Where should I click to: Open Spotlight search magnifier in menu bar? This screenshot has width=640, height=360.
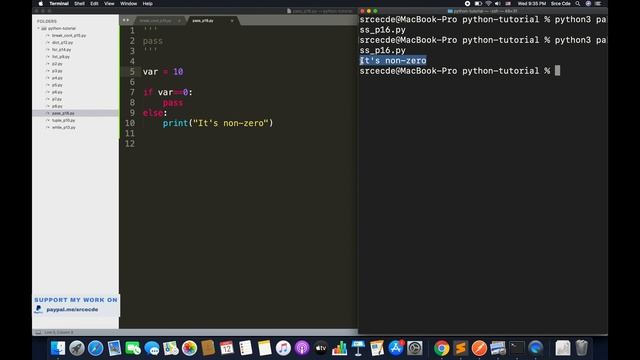pyautogui.click(x=578, y=4)
